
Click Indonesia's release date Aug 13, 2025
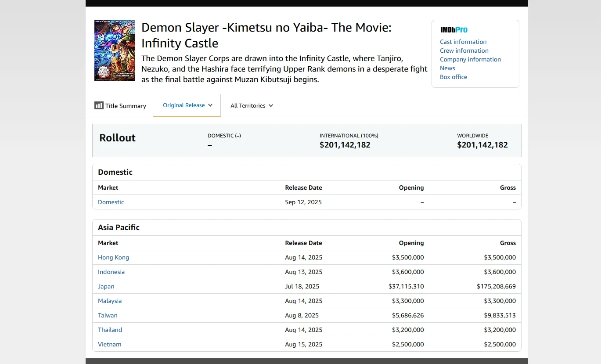coord(304,272)
